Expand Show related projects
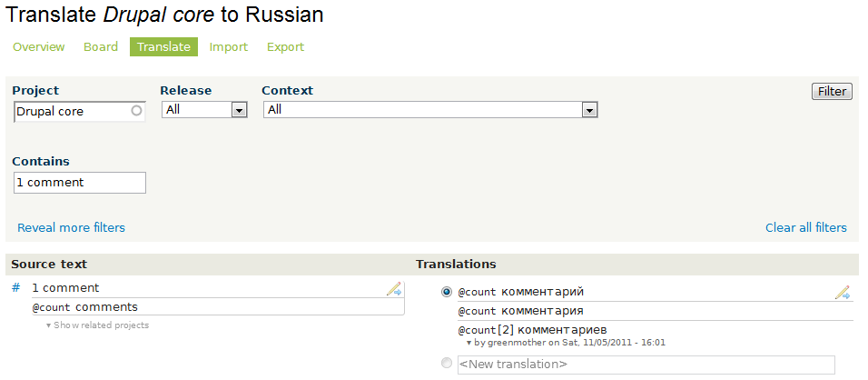The width and height of the screenshot is (868, 380). click(x=98, y=325)
